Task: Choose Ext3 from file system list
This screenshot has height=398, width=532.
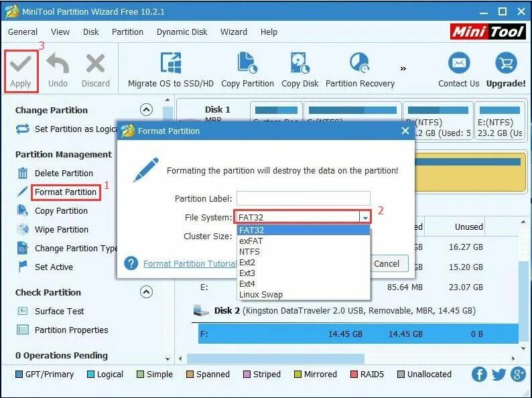Action: tap(304, 273)
